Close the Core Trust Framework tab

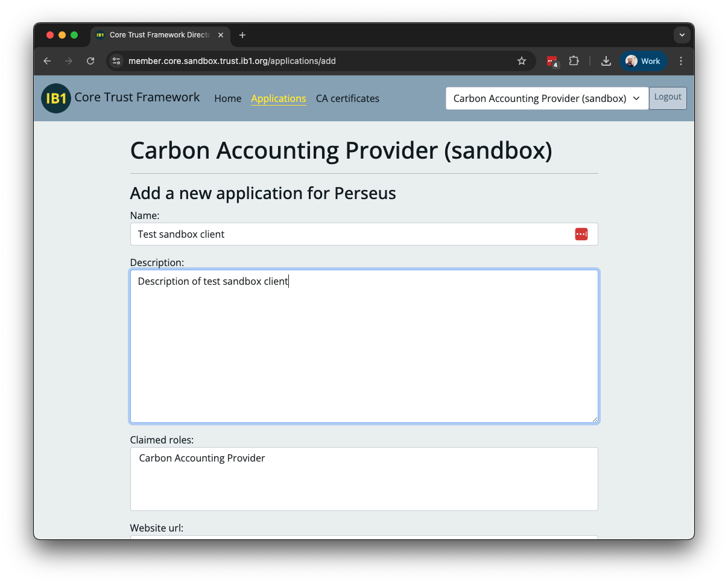[x=221, y=35]
